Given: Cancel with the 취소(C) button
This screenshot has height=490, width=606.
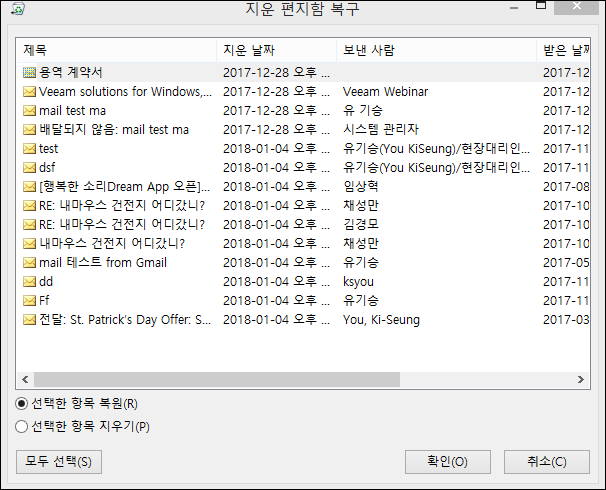Looking at the screenshot, I should coord(546,462).
